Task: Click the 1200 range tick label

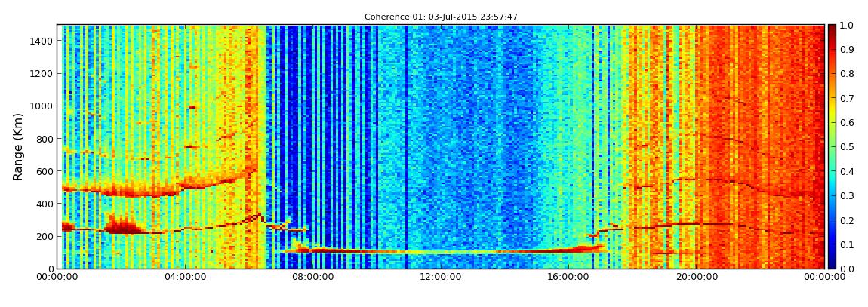Action: tap(42, 74)
